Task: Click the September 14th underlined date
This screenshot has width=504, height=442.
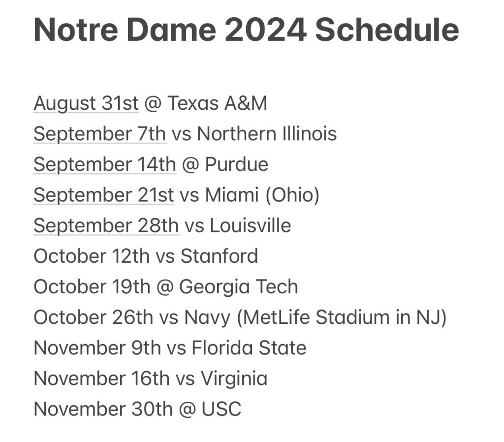Action: tap(104, 164)
